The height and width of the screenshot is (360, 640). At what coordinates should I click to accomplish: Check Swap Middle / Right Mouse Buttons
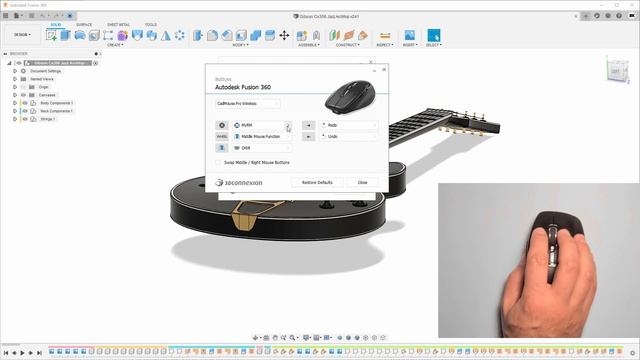coord(218,162)
